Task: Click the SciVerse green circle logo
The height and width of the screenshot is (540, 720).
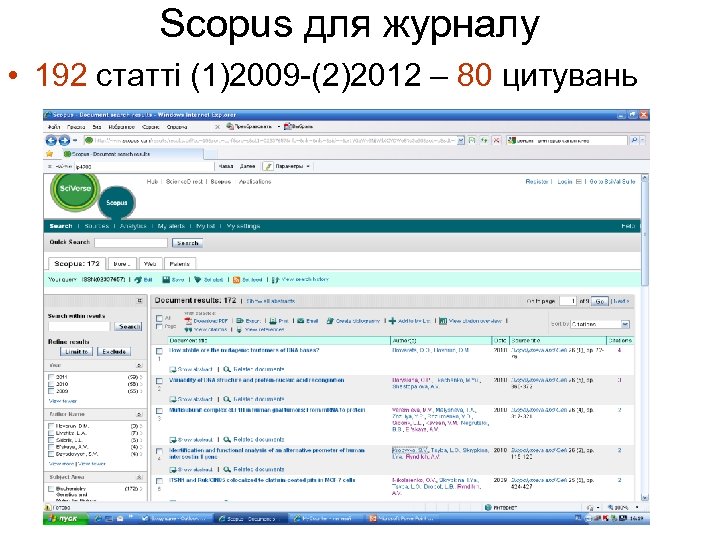Action: tap(75, 191)
